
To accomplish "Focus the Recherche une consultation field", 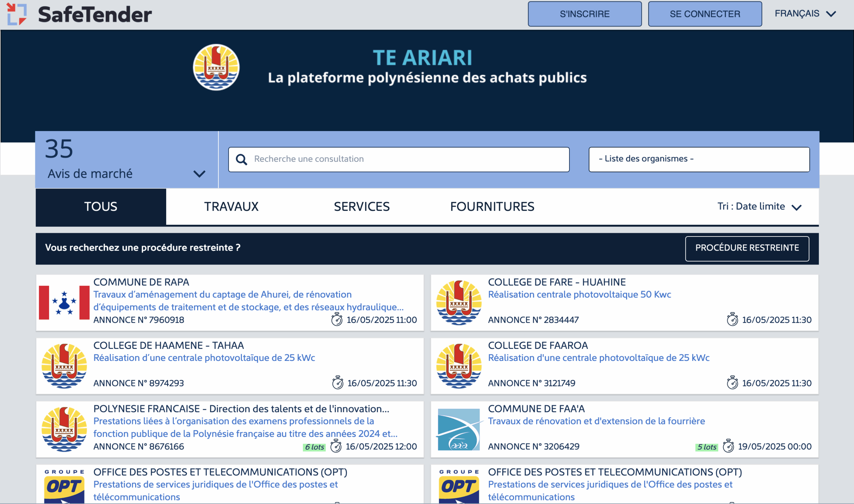I will coord(399,159).
